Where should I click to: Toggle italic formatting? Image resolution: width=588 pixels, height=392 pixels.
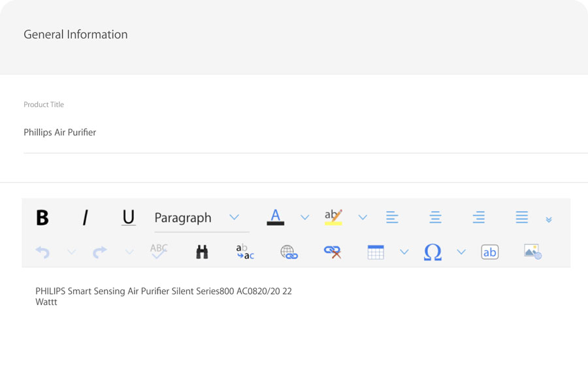(86, 218)
